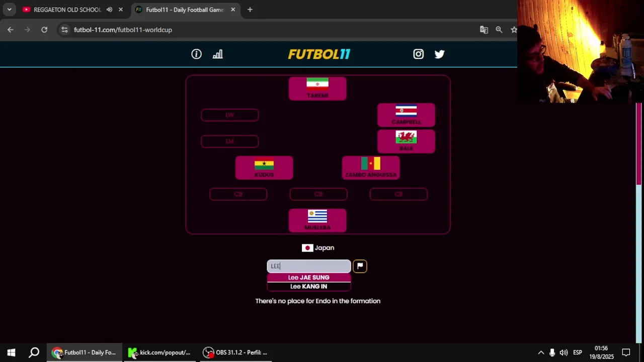Select the center CB position slot
644x362 pixels.
pyautogui.click(x=318, y=194)
